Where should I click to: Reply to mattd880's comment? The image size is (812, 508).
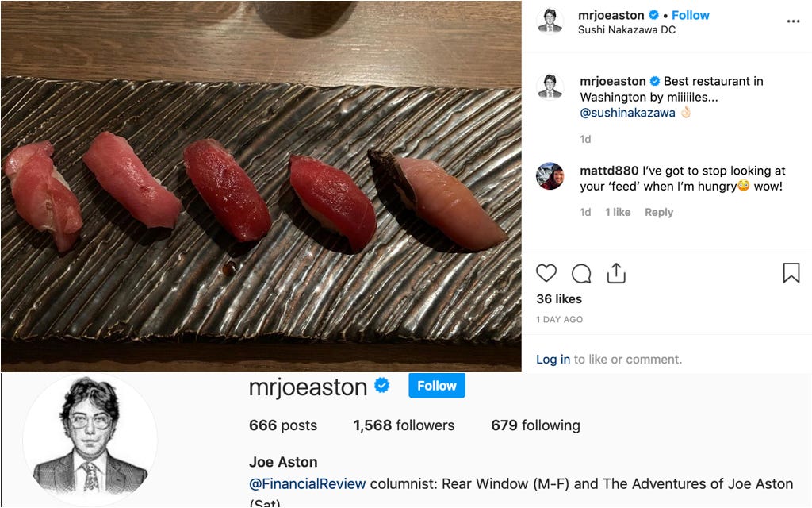tap(659, 212)
